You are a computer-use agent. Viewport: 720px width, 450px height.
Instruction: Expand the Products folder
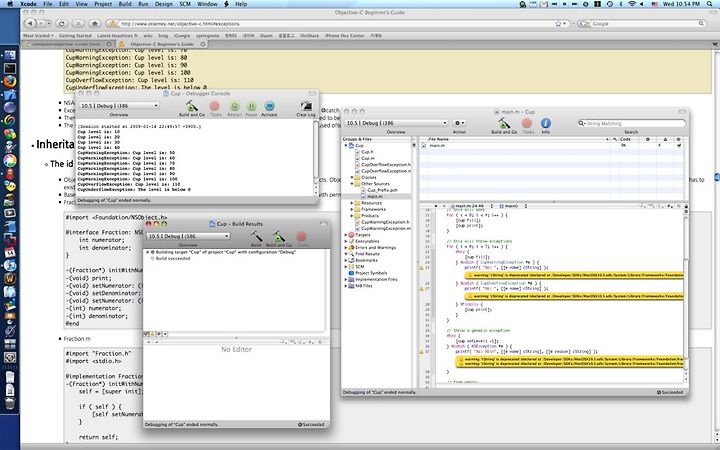(x=352, y=215)
